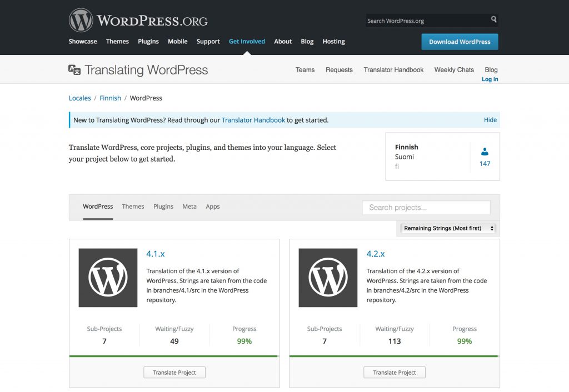Viewport: 569px width, 392px height.
Task: Open Support in the top navigation
Action: [x=208, y=41]
